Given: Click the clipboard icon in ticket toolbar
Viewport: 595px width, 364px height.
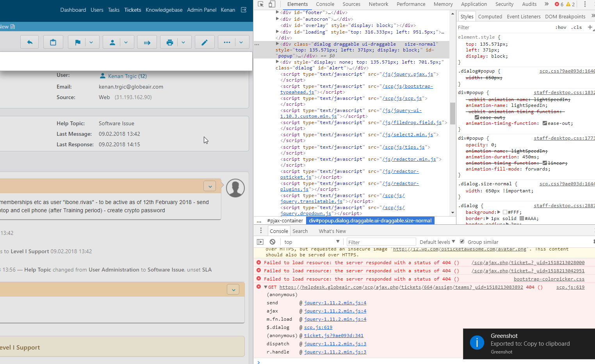Looking at the screenshot, I should tap(53, 43).
